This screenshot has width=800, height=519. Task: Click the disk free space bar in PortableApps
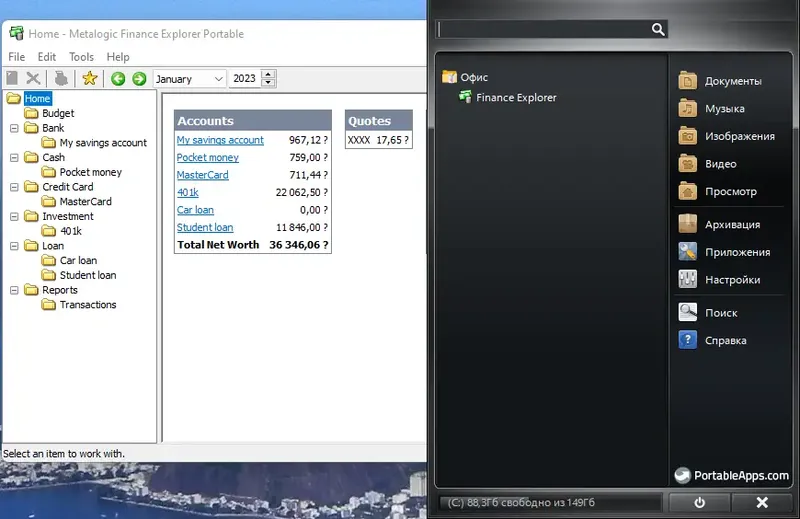(550, 503)
